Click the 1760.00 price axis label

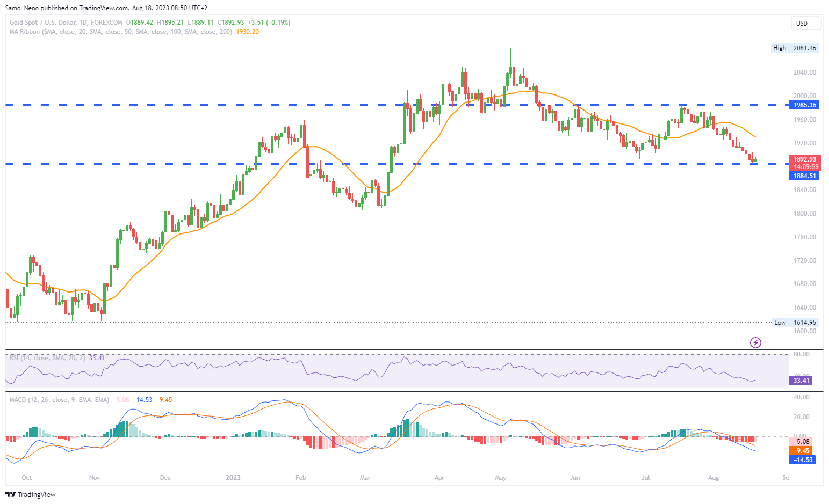805,237
